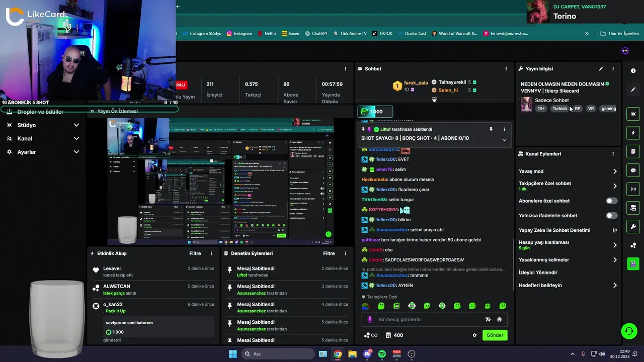This screenshot has width=644, height=362.
Task: Open Hedefleri belirleyin arrow
Action: 614,285
